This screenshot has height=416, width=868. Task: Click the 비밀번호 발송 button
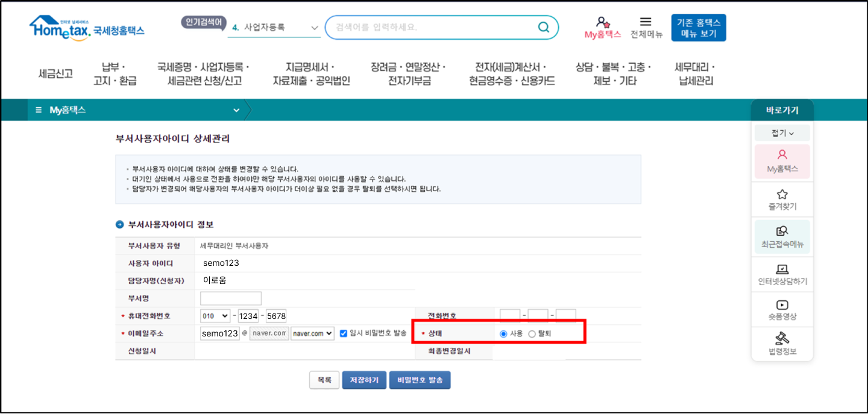pyautogui.click(x=420, y=380)
